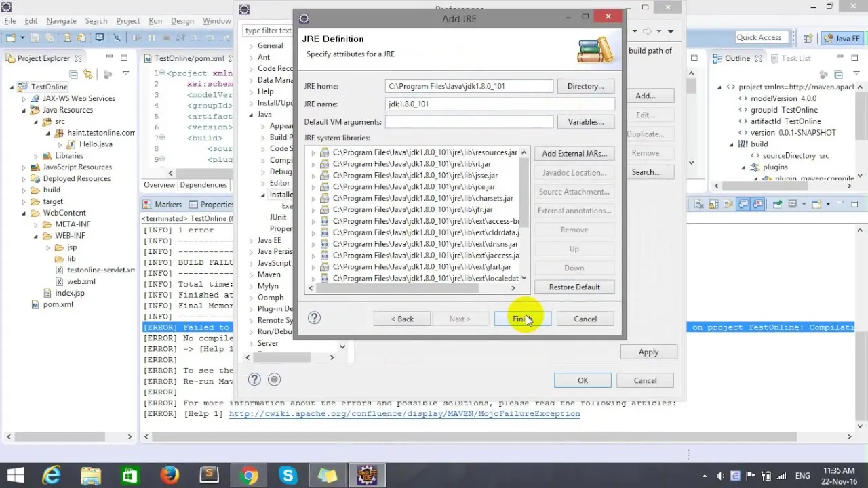The width and height of the screenshot is (868, 488).
Task: Switch to the Java EE perspective
Action: [842, 39]
